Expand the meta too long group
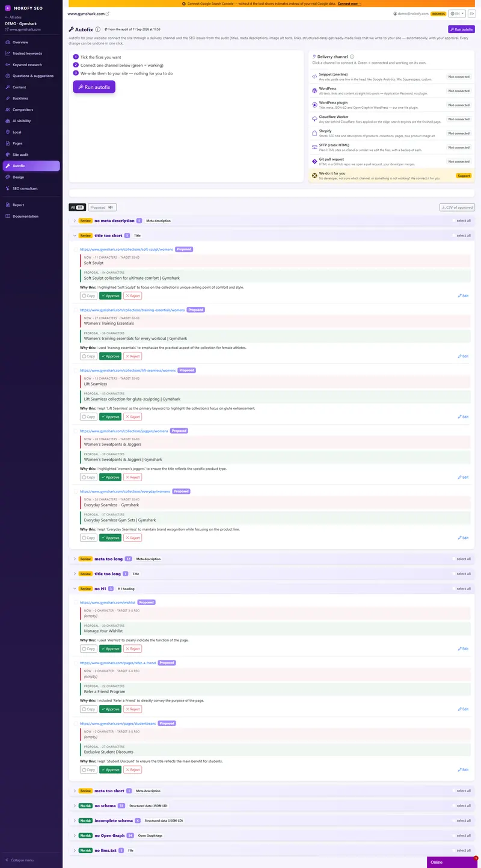The width and height of the screenshot is (481, 868). pyautogui.click(x=75, y=559)
